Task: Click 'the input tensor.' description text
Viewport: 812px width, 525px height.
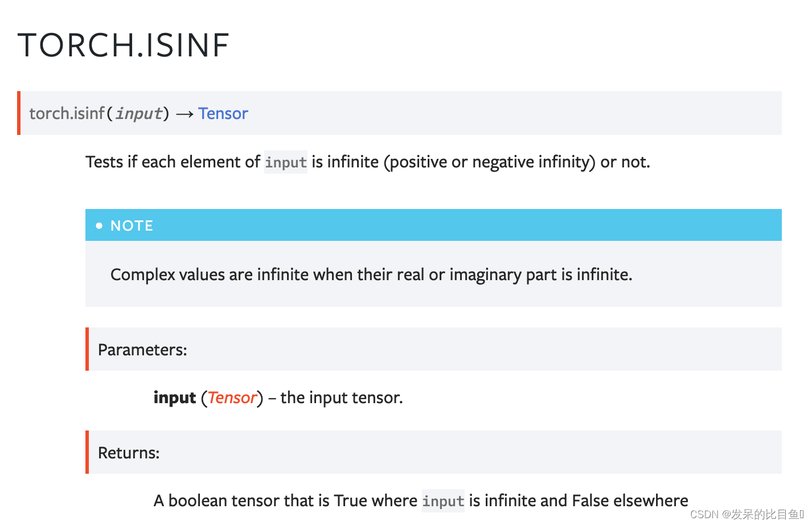Action: tap(342, 397)
